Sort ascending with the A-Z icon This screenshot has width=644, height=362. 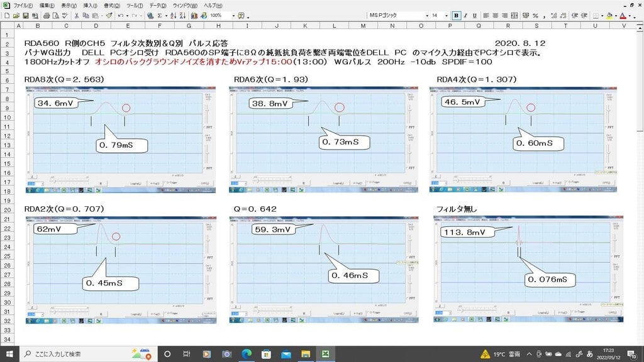pyautogui.click(x=174, y=16)
